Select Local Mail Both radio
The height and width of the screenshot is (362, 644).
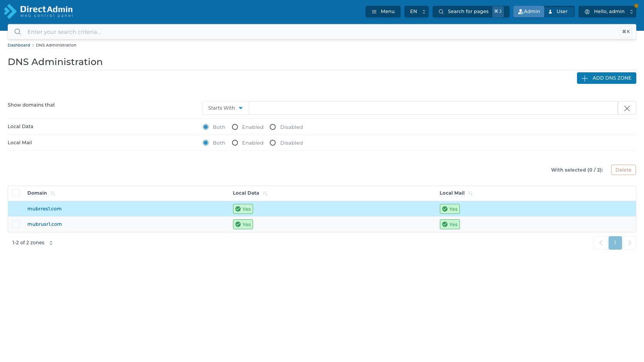[206, 143]
